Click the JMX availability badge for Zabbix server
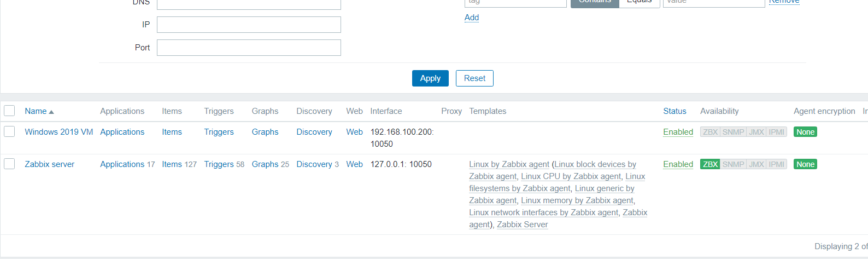 [x=756, y=164]
